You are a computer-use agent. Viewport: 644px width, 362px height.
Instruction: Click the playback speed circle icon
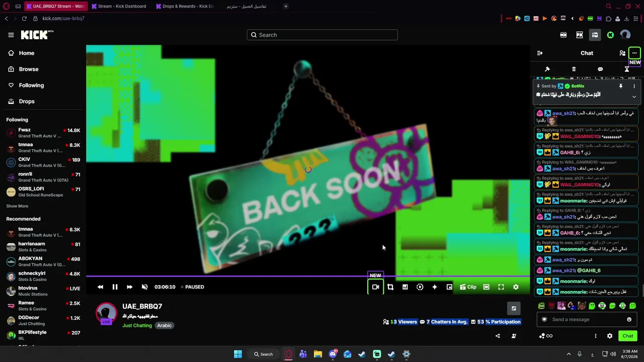(420, 287)
